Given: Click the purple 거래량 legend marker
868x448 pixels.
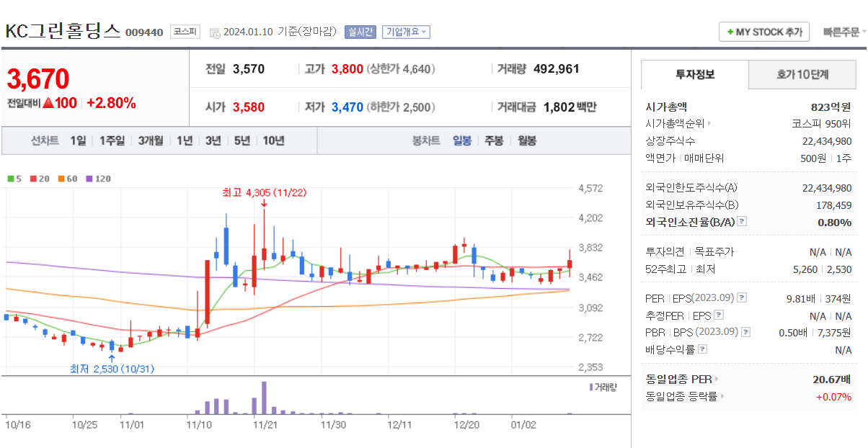Looking at the screenshot, I should coord(591,387).
